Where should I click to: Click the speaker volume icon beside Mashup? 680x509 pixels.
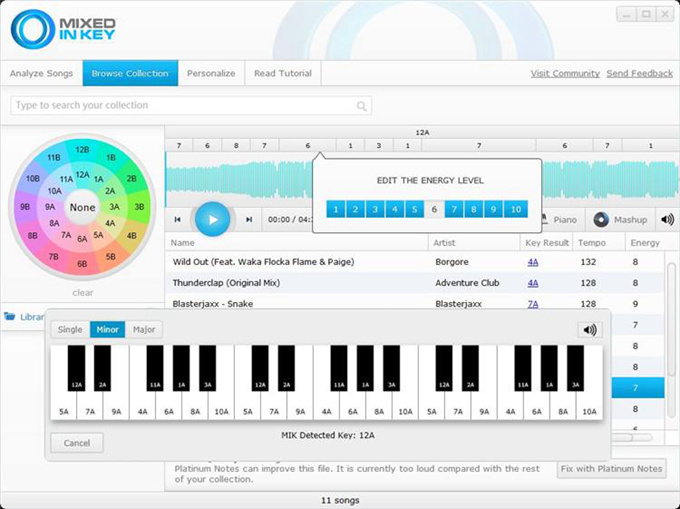click(x=667, y=219)
